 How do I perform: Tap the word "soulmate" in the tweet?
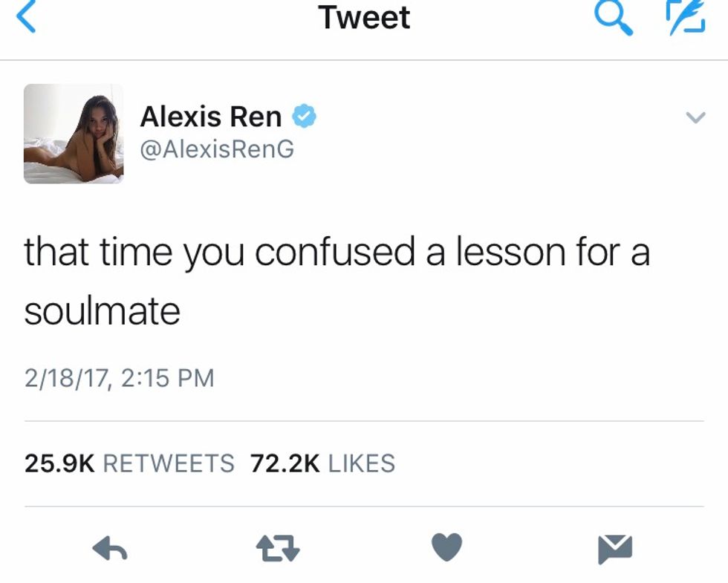103,311
